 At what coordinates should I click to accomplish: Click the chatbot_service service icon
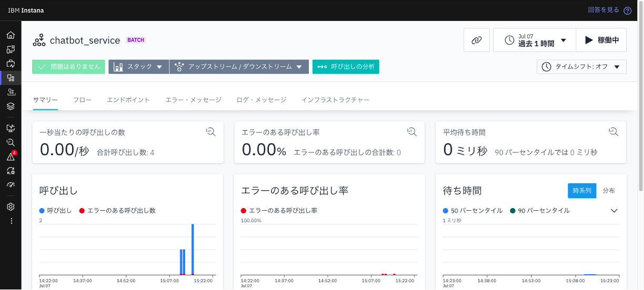[x=39, y=40]
